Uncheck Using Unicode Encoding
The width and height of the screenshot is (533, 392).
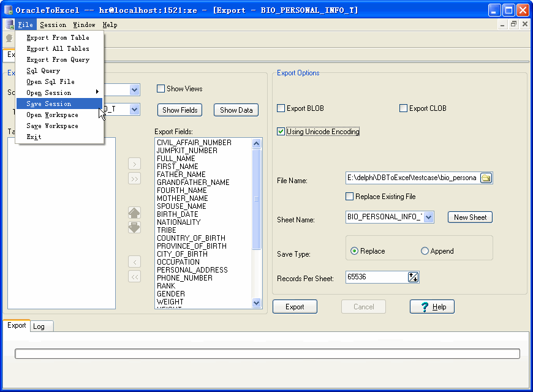(x=281, y=132)
